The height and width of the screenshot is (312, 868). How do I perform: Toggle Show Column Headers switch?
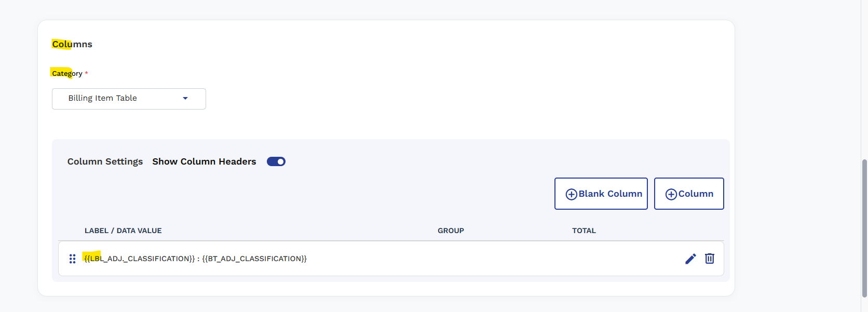click(x=276, y=161)
